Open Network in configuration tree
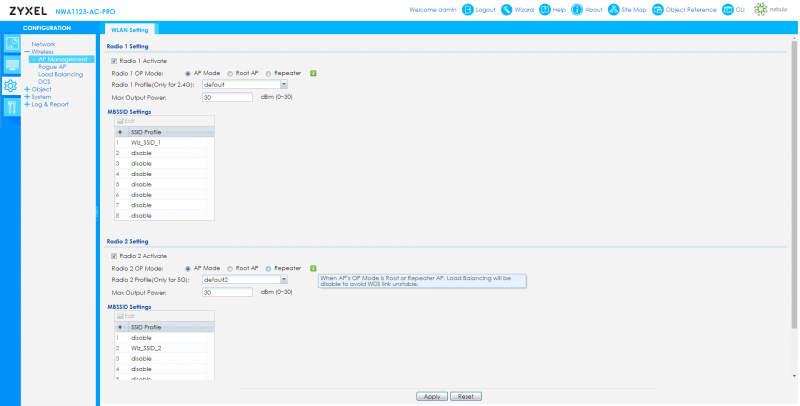Viewport: 800px width, 406px height. tap(43, 44)
